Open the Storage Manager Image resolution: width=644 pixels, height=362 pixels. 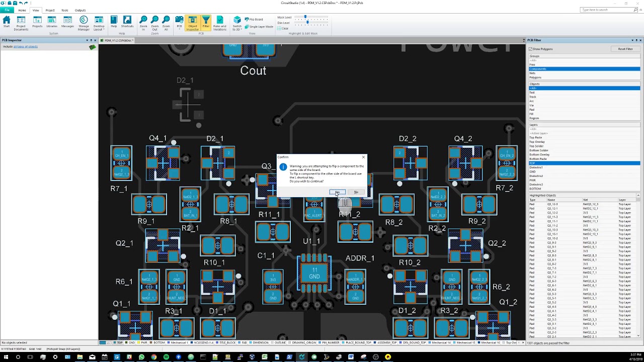(x=84, y=23)
